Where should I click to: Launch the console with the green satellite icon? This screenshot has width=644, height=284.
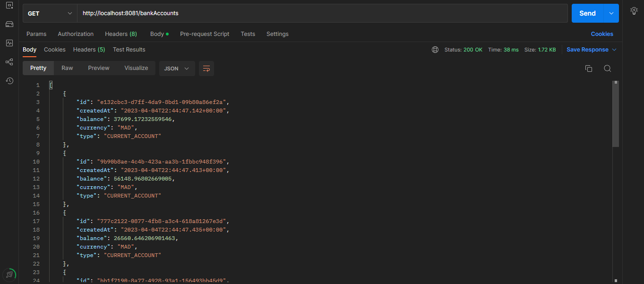9,274
